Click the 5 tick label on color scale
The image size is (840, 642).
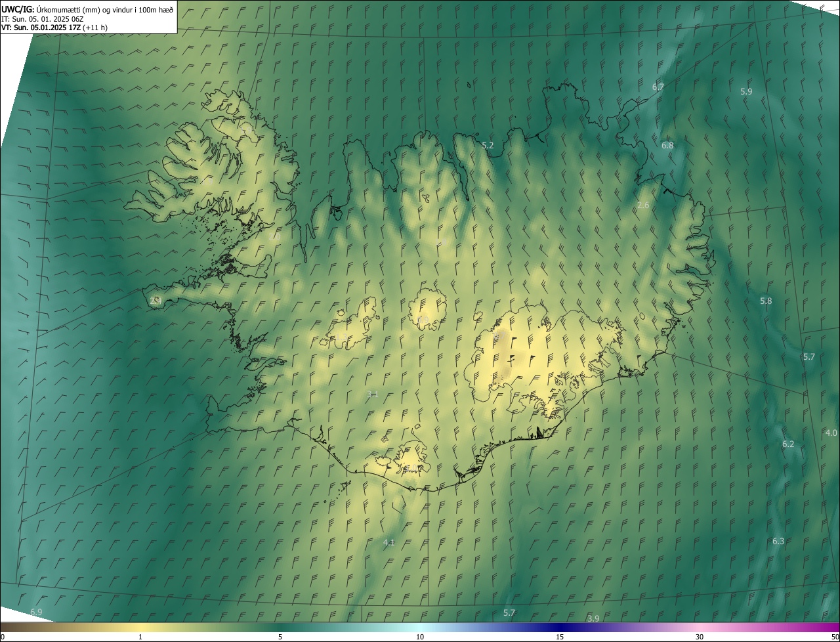pos(280,637)
